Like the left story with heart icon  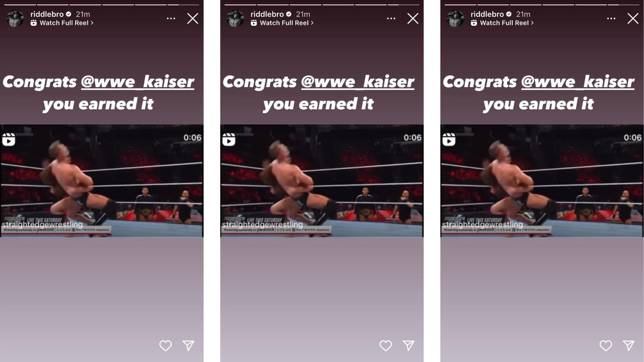[x=165, y=346]
